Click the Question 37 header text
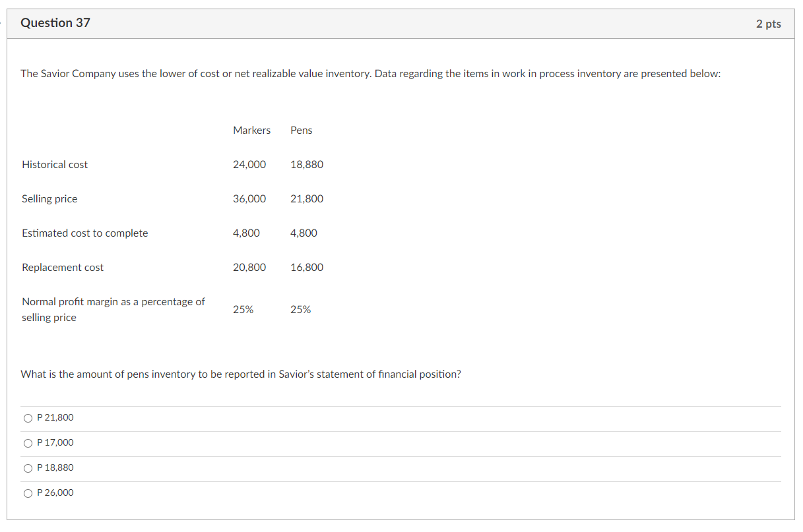Image resolution: width=803 pixels, height=532 pixels. (55, 22)
